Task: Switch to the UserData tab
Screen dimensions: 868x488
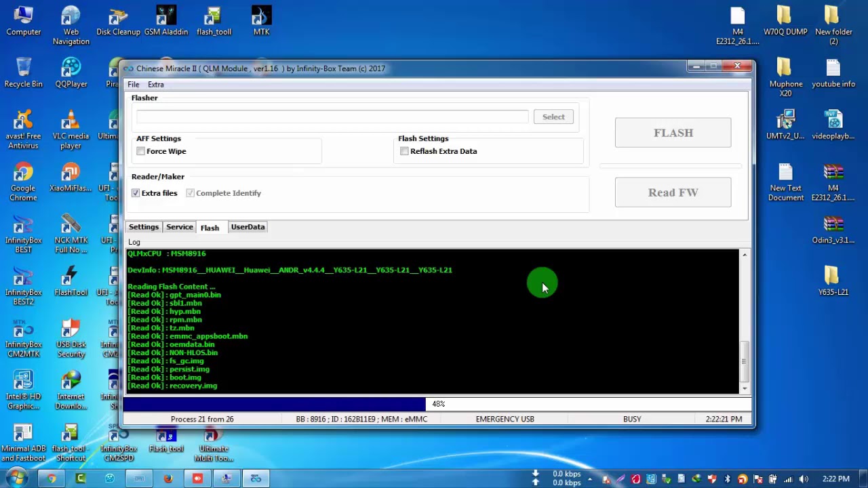Action: point(248,227)
